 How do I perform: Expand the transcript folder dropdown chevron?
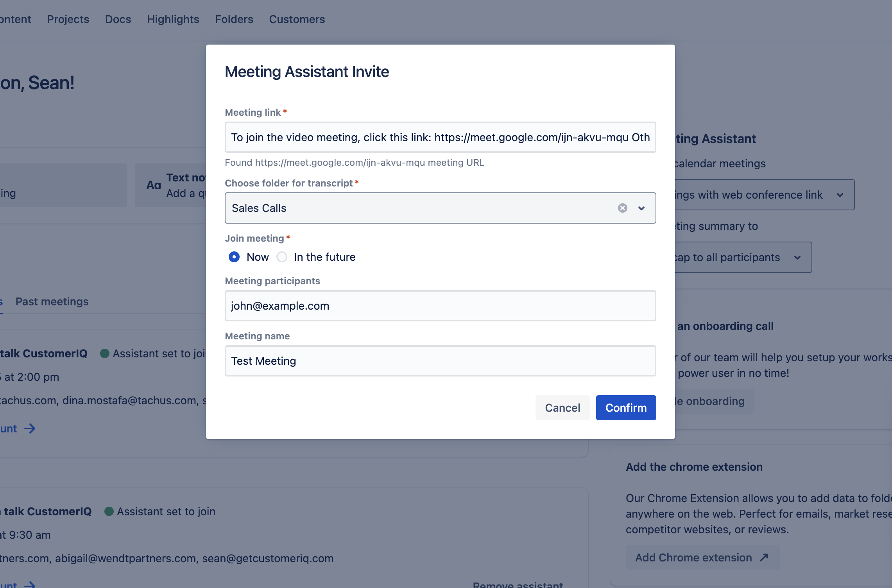[641, 208]
